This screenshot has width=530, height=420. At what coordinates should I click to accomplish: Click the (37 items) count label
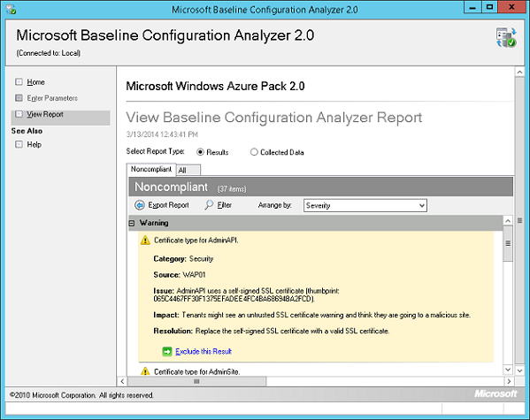(232, 189)
